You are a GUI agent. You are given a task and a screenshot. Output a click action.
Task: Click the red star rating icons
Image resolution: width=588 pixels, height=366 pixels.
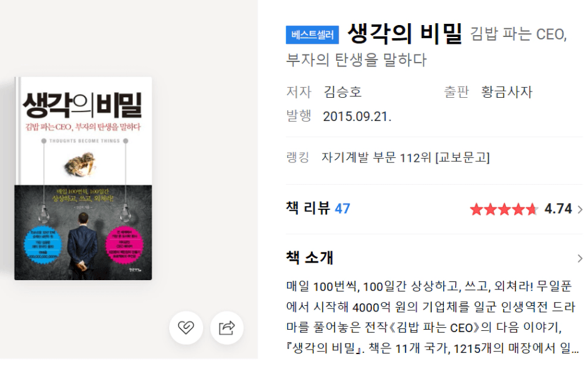503,209
